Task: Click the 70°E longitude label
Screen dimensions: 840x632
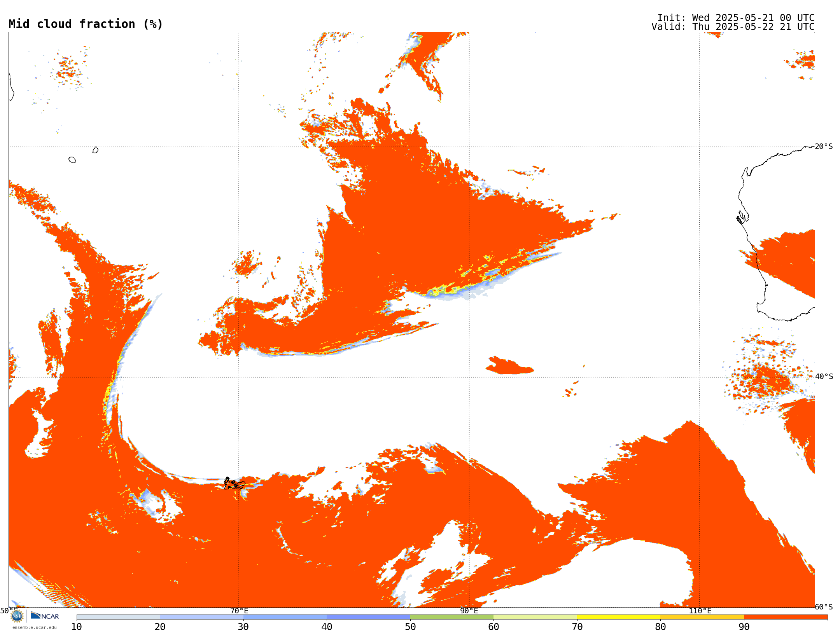Action: 239,611
